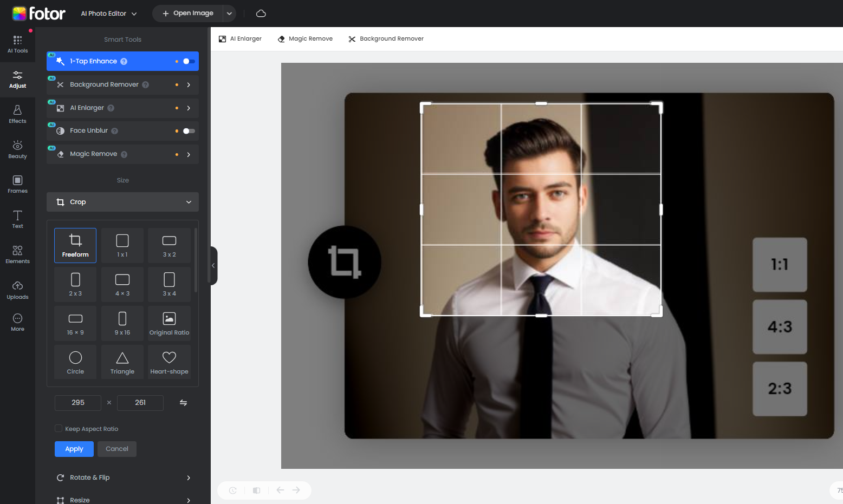Open Magic Remove from top toolbar
843x504 pixels.
[305, 39]
